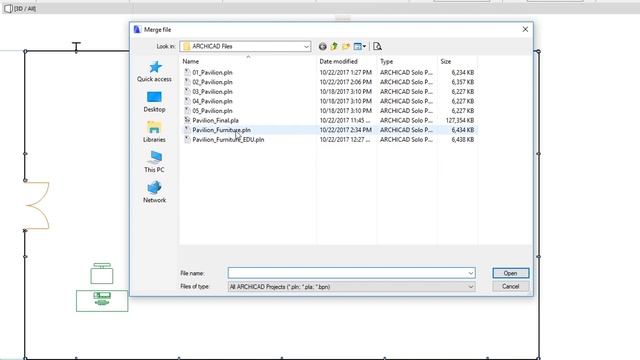Expand the Look in folder dropdown
Image resolution: width=640 pixels, height=360 pixels.
[306, 47]
